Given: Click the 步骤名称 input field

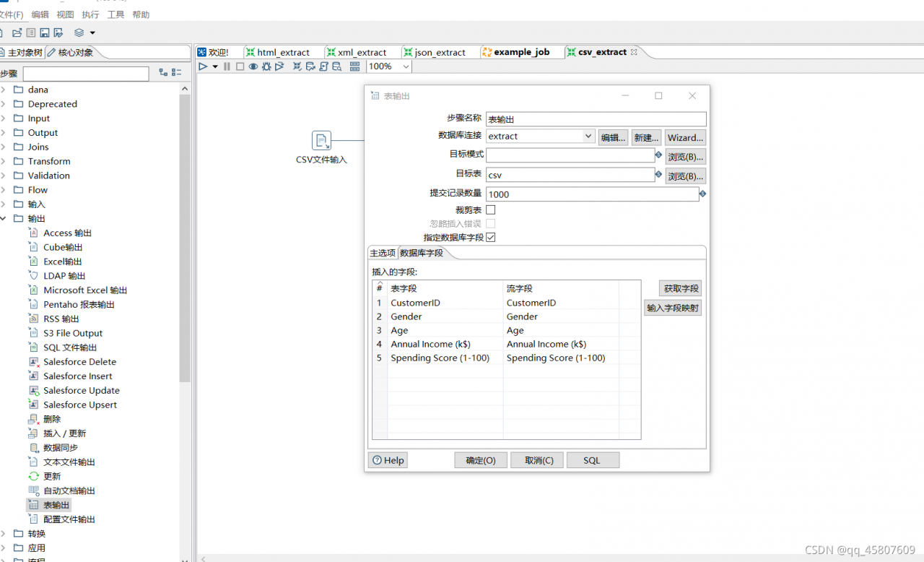Looking at the screenshot, I should [596, 119].
